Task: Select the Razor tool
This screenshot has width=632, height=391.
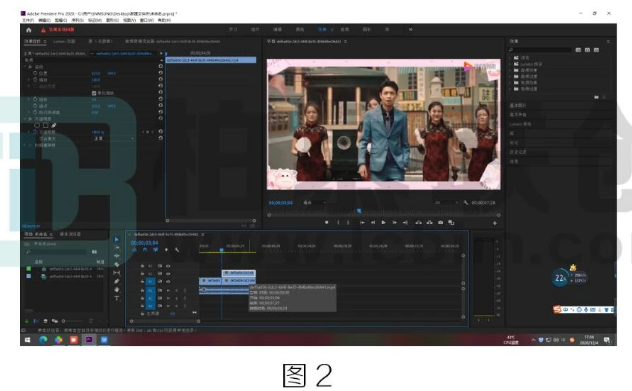Action: click(x=117, y=264)
